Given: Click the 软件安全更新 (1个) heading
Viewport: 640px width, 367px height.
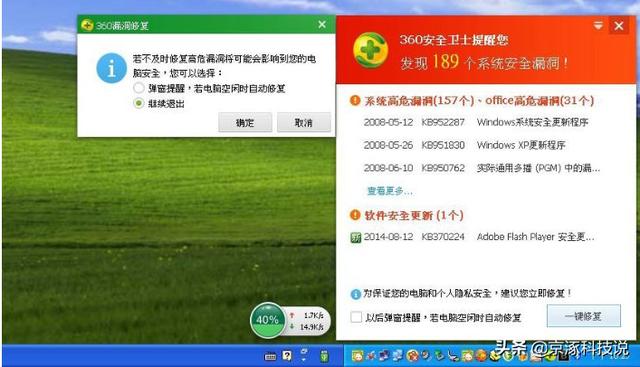Looking at the screenshot, I should pyautogui.click(x=413, y=215).
